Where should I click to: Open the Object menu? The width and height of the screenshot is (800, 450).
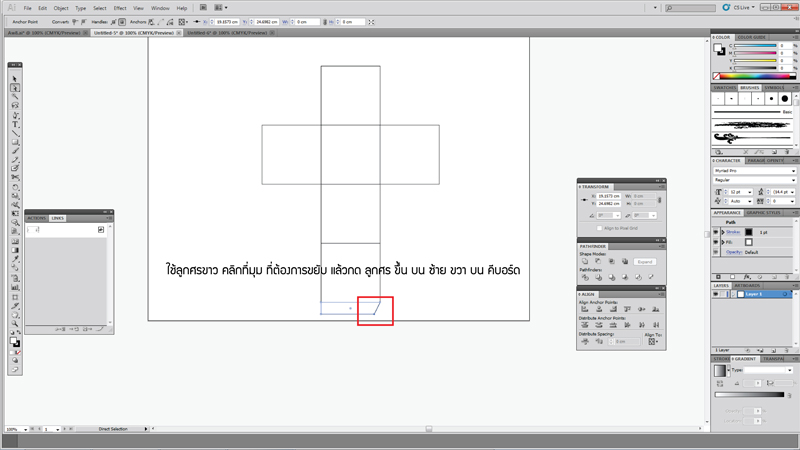coord(61,8)
